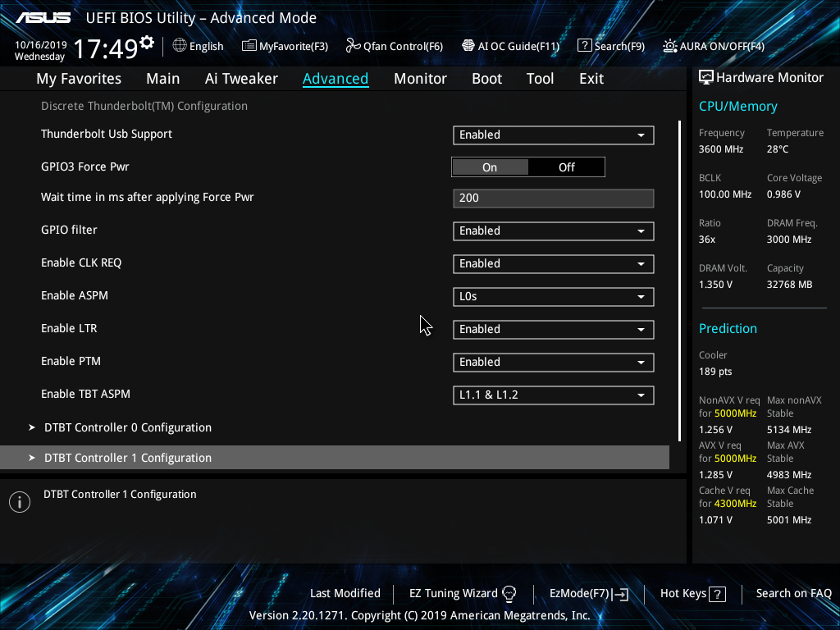The height and width of the screenshot is (630, 840).
Task: Click the info icon in help panel
Action: [20, 502]
